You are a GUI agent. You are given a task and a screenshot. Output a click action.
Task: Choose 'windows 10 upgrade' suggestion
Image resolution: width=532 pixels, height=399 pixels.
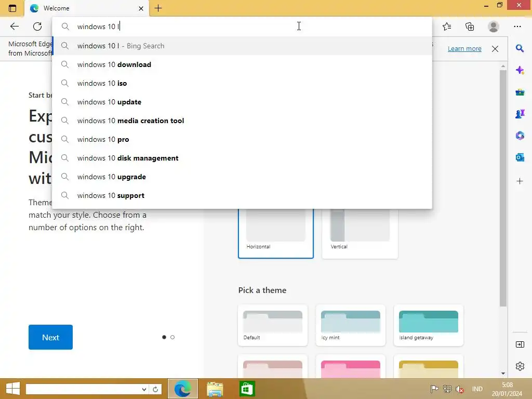coord(242,177)
